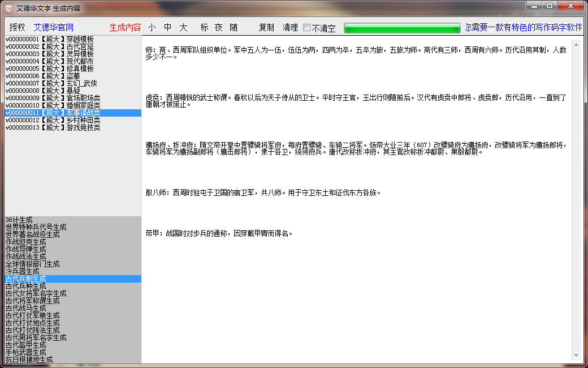Set font size to 中
588x368 pixels.
click(x=167, y=27)
